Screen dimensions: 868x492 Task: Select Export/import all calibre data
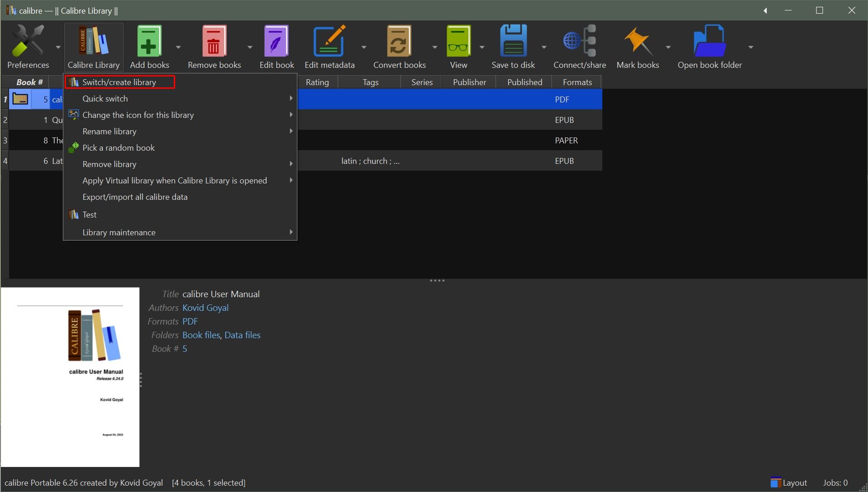(x=180, y=197)
